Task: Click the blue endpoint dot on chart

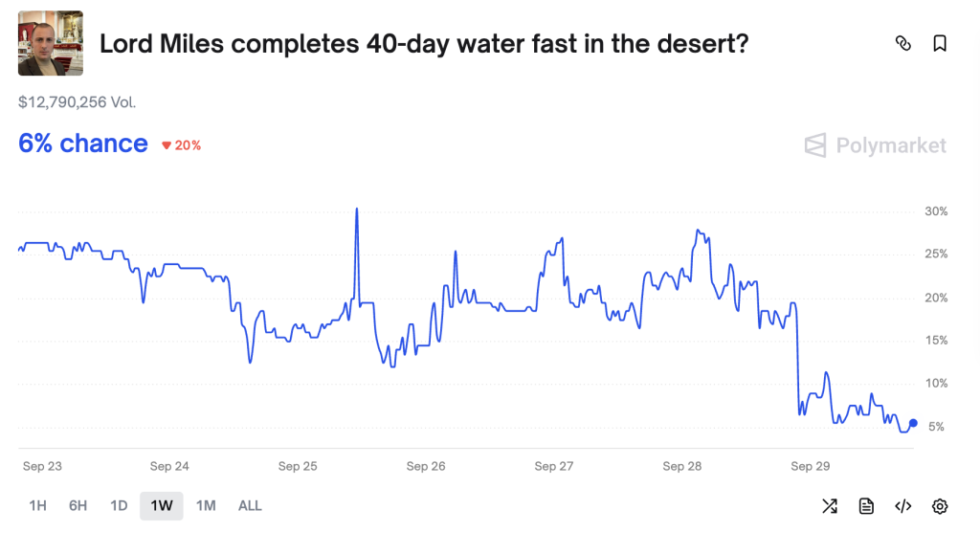Action: click(913, 423)
